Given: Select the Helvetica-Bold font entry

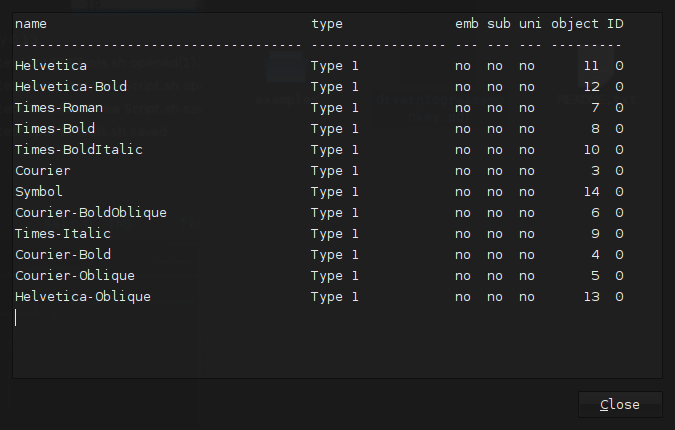Looking at the screenshot, I should point(71,87).
